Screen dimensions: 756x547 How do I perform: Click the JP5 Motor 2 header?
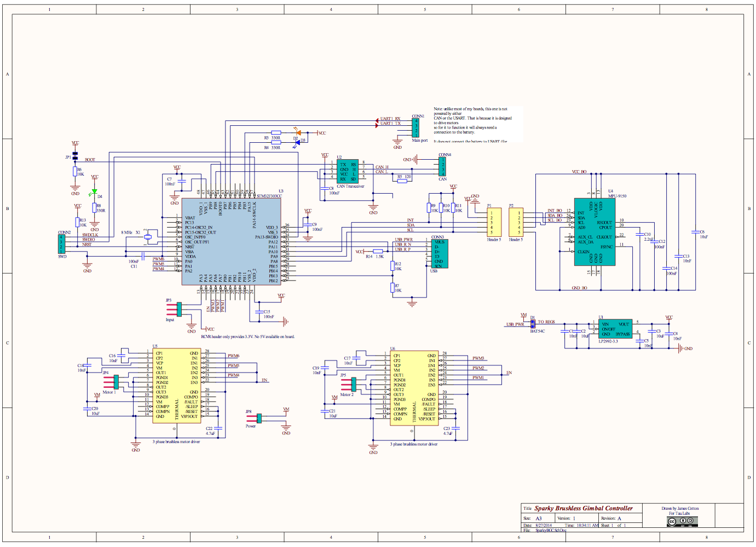click(348, 384)
